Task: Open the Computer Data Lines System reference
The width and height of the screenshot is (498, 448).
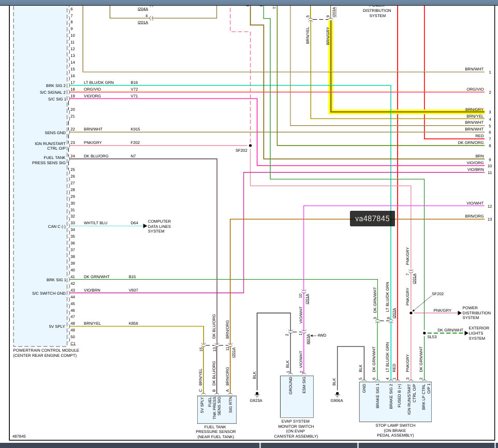Action: pyautogui.click(x=159, y=226)
